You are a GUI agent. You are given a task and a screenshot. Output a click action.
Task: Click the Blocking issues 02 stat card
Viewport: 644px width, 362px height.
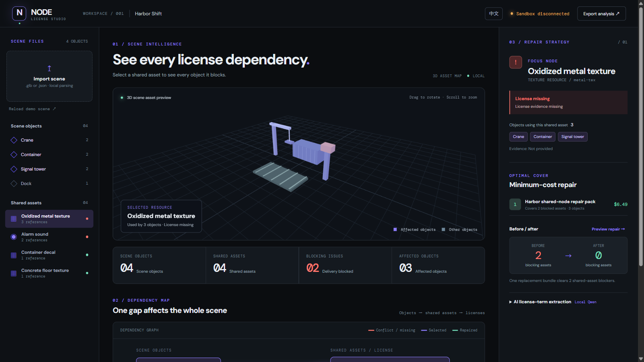345,265
